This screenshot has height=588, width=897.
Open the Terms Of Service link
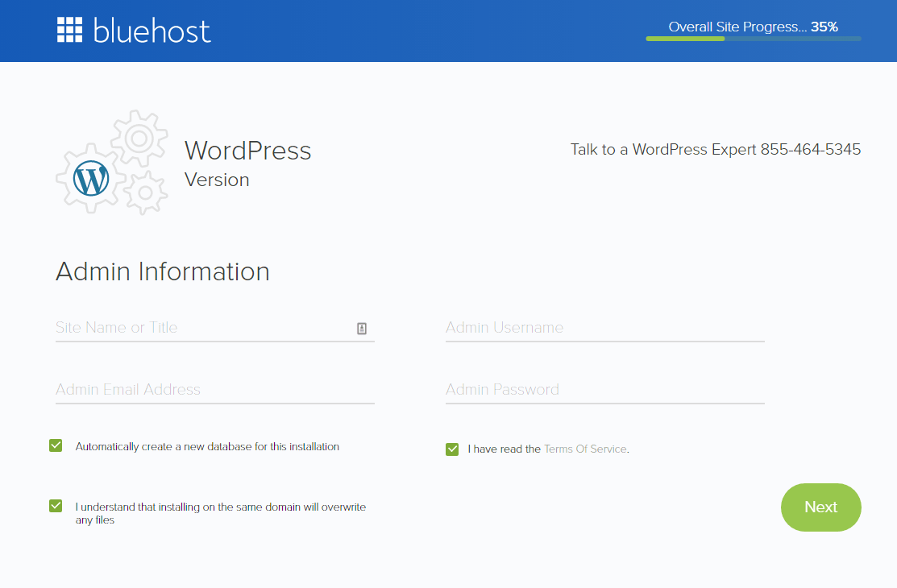585,449
